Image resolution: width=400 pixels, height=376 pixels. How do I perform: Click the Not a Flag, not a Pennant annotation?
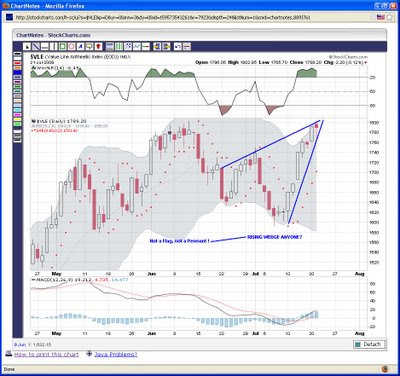[x=179, y=241]
